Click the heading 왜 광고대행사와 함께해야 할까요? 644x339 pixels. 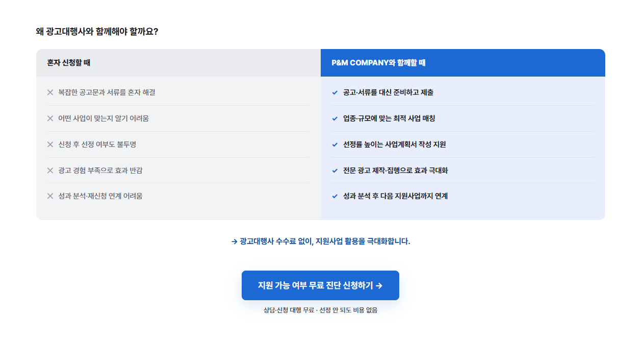pos(97,32)
